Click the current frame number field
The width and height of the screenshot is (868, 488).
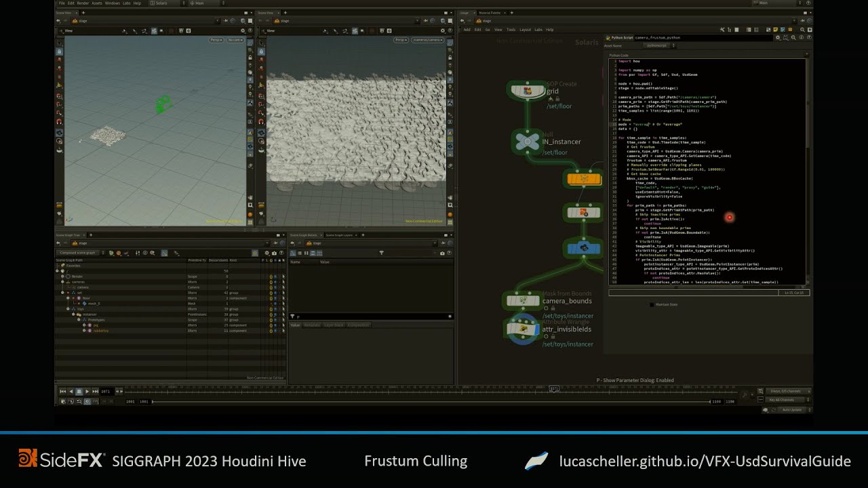(x=106, y=391)
